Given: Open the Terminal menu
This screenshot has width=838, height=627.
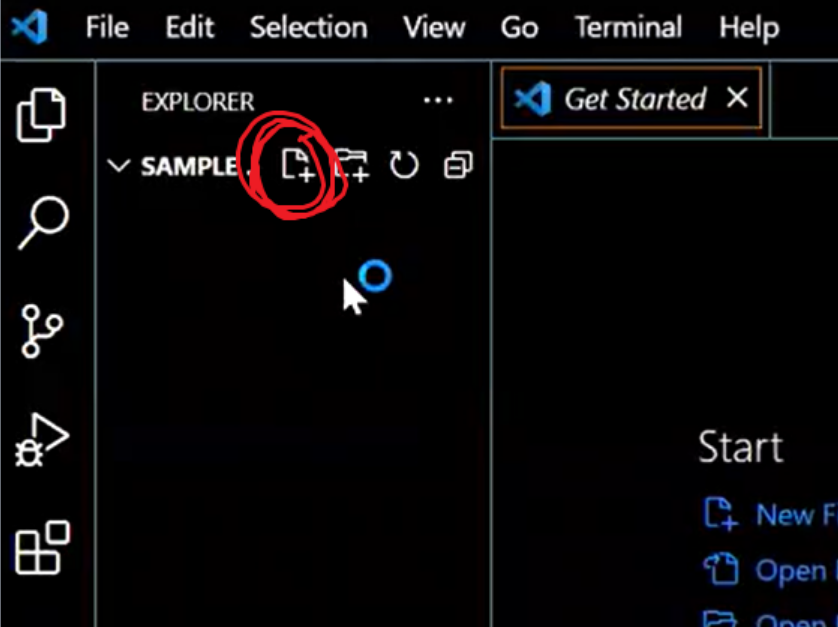Looking at the screenshot, I should tap(628, 27).
